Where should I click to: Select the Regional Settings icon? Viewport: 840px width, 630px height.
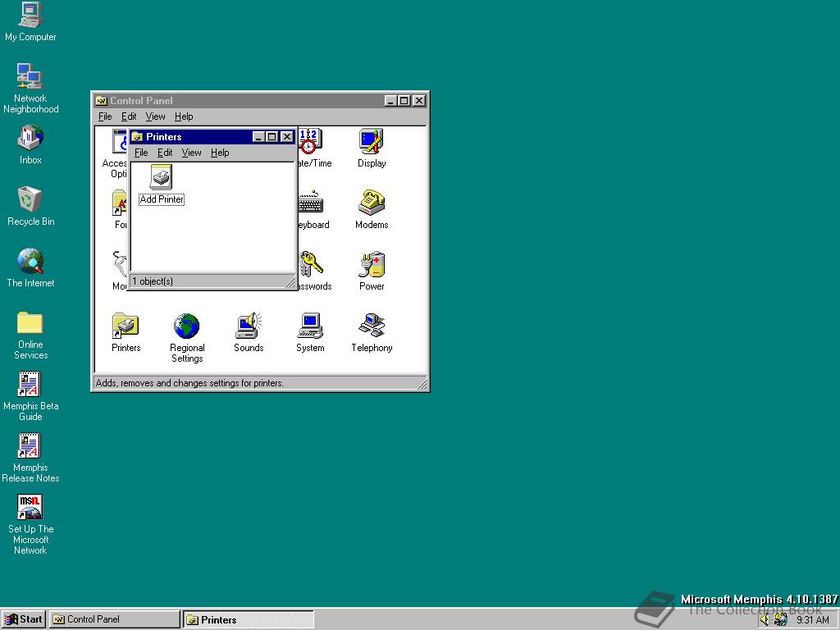tap(187, 326)
